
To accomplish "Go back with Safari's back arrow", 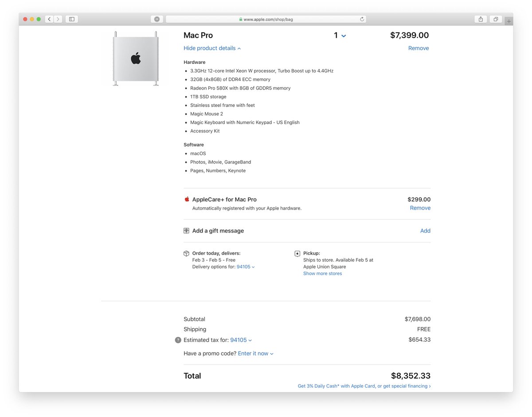I will [49, 19].
